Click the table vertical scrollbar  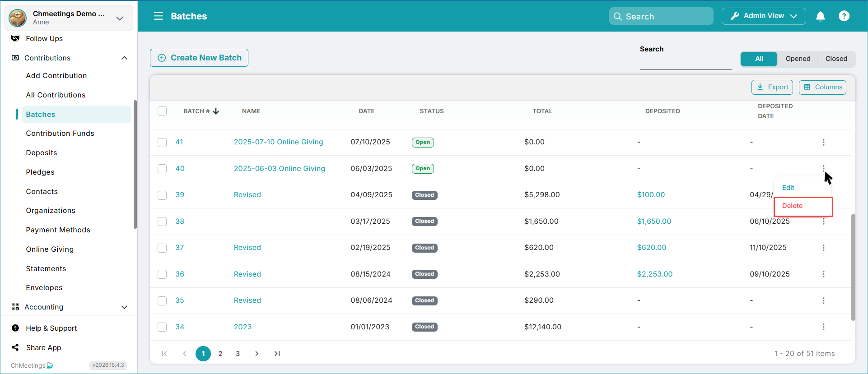(853, 267)
